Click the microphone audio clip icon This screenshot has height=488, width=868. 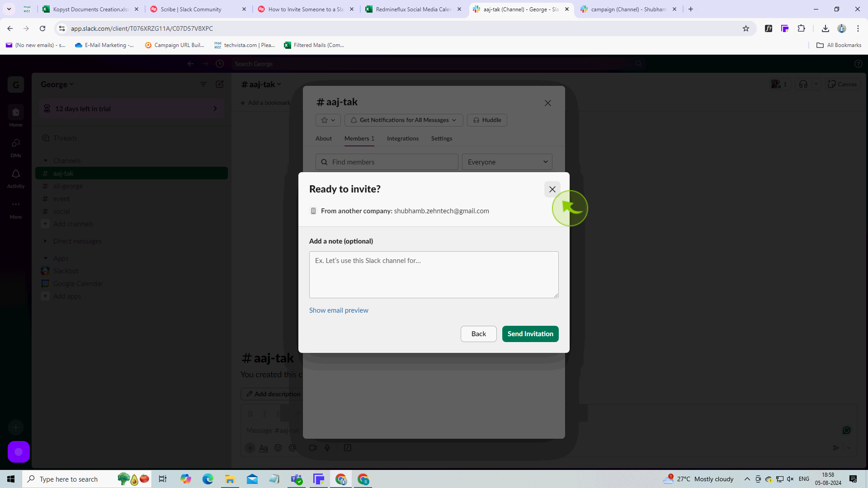(327, 448)
